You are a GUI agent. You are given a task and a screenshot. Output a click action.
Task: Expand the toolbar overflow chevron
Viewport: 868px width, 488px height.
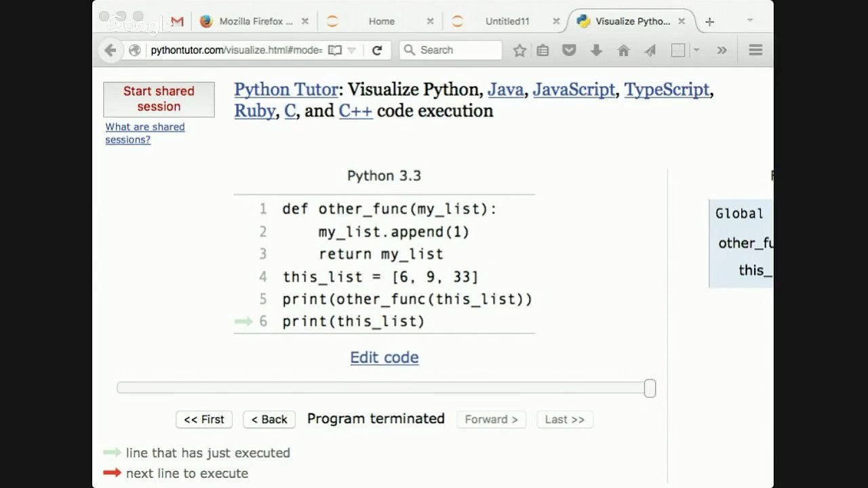coord(722,50)
